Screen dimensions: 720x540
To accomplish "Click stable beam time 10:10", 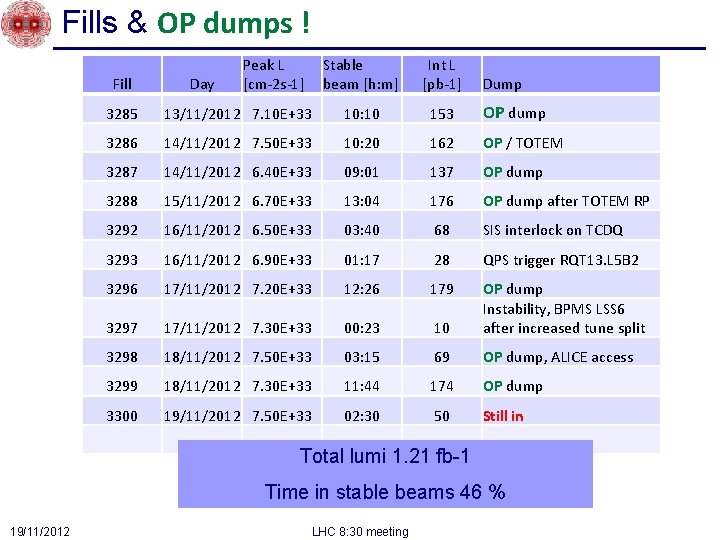I will coord(362,113).
